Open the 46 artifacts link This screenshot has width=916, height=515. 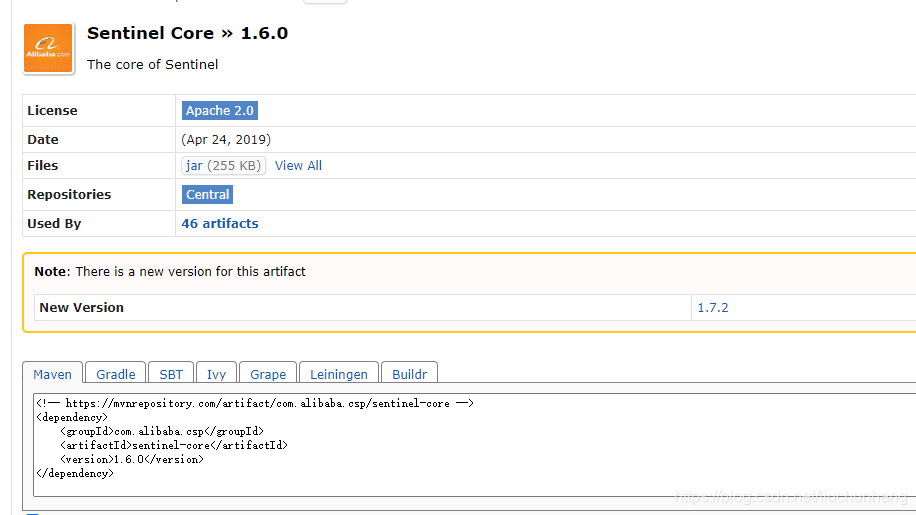coord(220,224)
